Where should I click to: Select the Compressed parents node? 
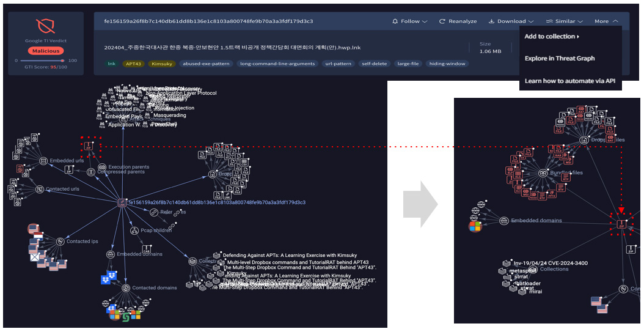pyautogui.click(x=91, y=172)
